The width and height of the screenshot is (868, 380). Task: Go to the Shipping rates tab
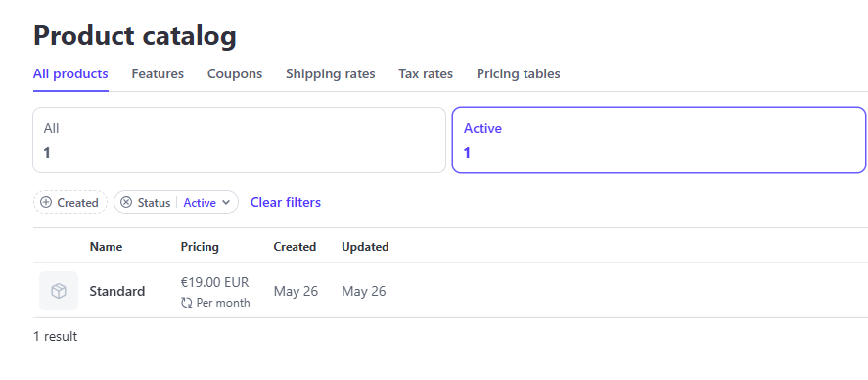[x=331, y=74]
